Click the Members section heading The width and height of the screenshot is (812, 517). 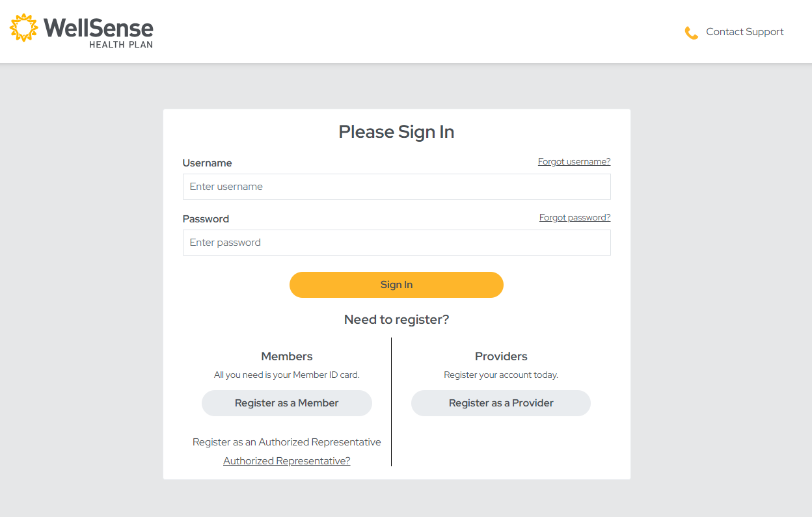(286, 356)
